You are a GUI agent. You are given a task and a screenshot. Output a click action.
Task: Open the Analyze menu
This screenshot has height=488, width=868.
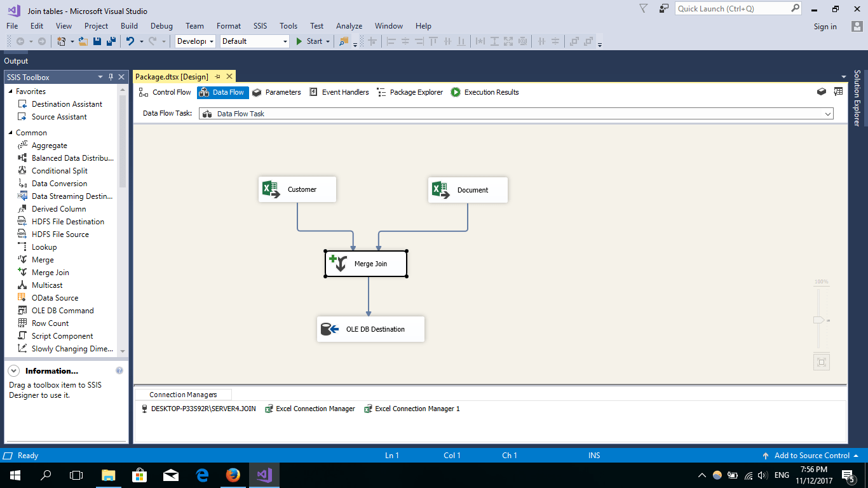349,26
